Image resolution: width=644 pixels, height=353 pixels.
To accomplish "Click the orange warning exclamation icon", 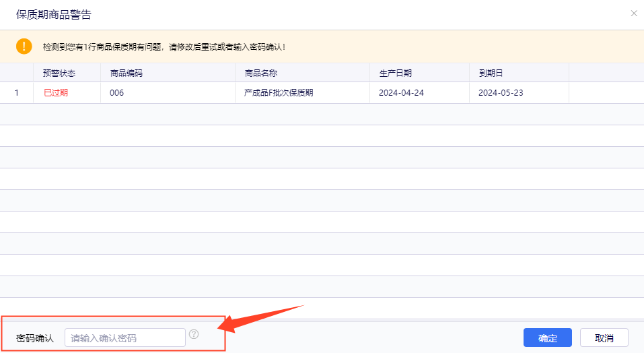I will pyautogui.click(x=24, y=46).
